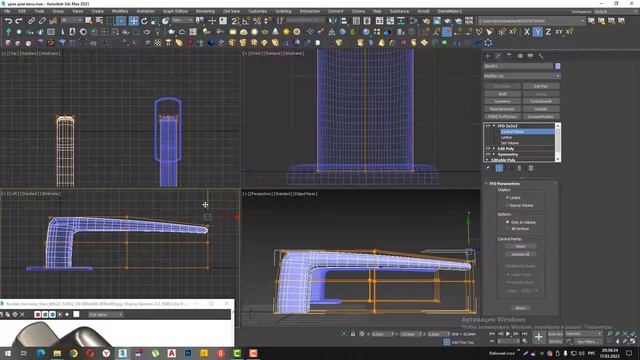Screen dimensions: 640x360
Task: Open the Graph Editors menu
Action: pos(176,11)
